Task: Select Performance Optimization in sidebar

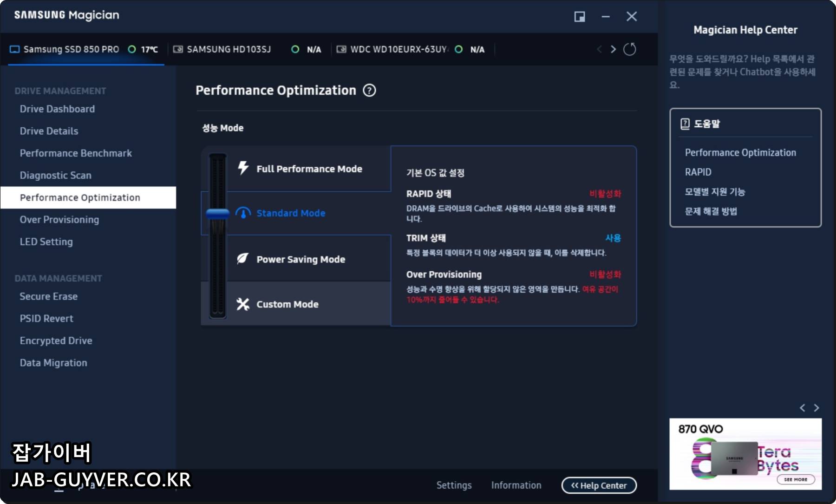Action: click(88, 197)
